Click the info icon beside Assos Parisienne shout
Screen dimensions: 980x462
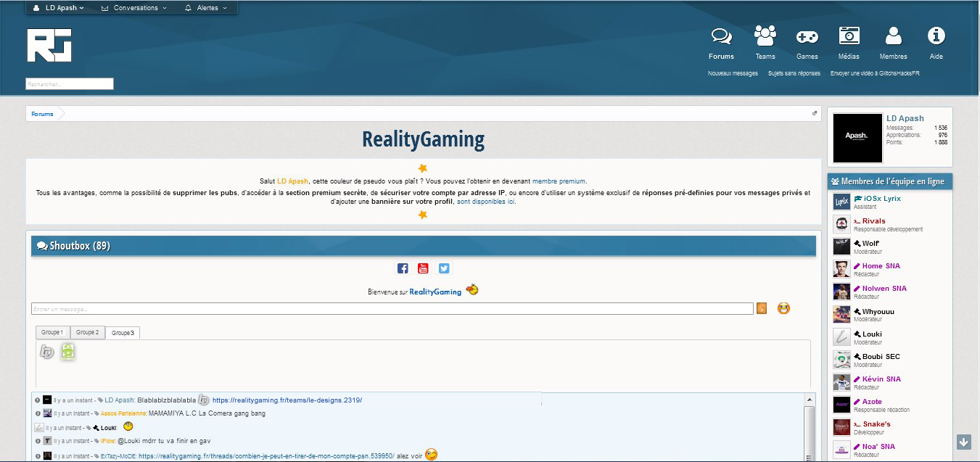click(37, 413)
